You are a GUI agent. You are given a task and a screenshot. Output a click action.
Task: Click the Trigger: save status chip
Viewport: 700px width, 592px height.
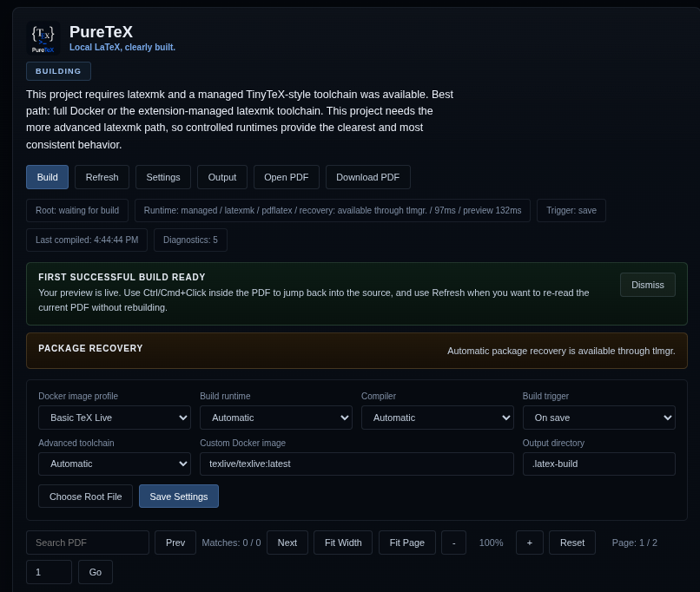[x=571, y=210]
